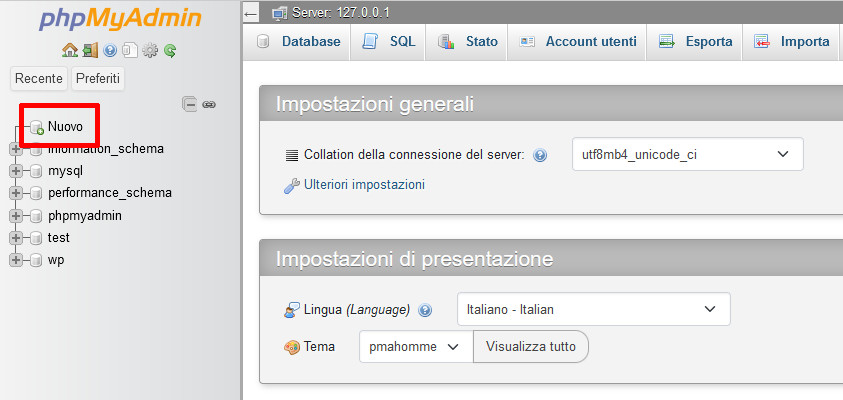
Task: Expand the information_schema database
Action: point(16,149)
